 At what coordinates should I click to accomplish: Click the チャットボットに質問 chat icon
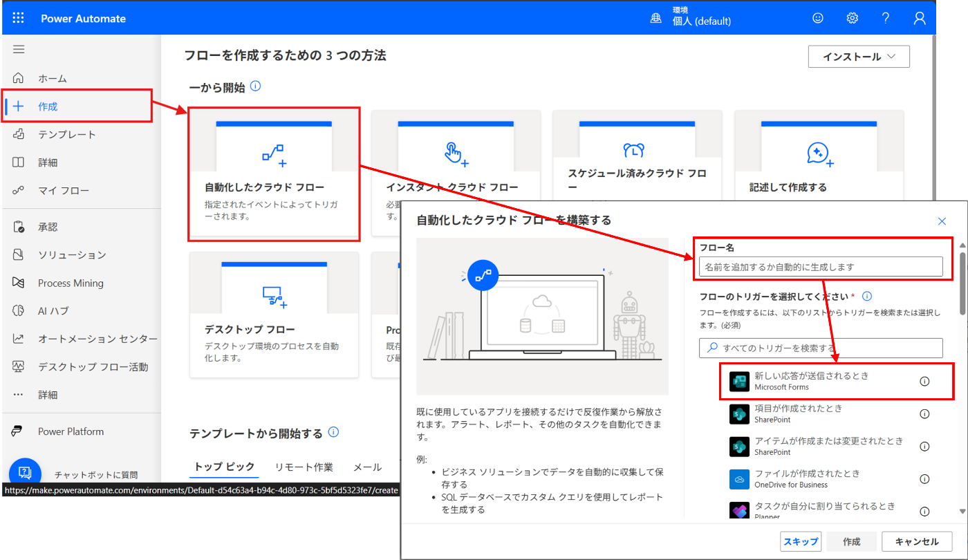(x=25, y=473)
